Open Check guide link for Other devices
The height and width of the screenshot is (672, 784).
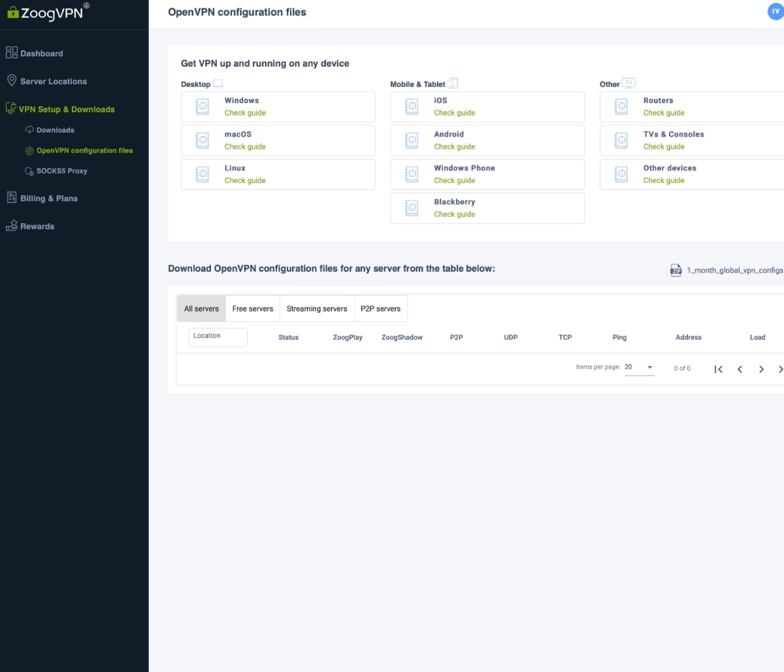tap(664, 181)
